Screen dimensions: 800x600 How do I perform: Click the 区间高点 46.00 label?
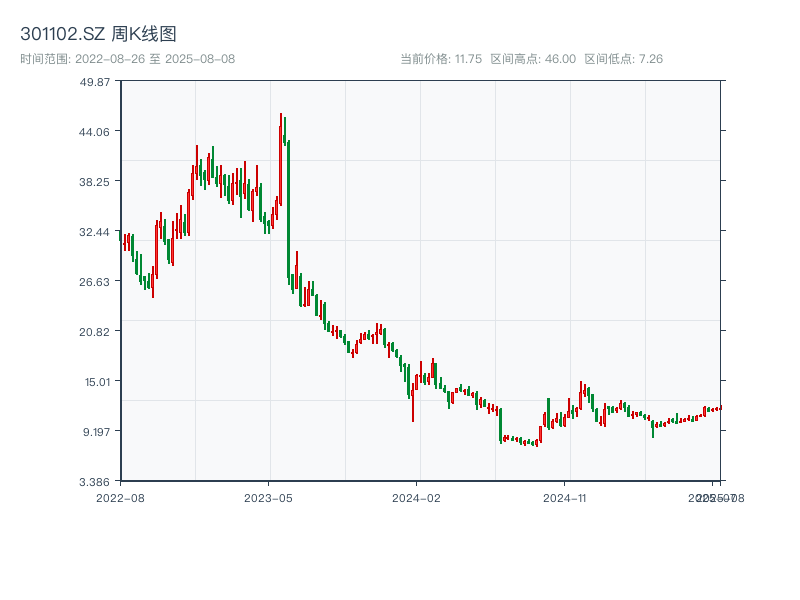533,59
